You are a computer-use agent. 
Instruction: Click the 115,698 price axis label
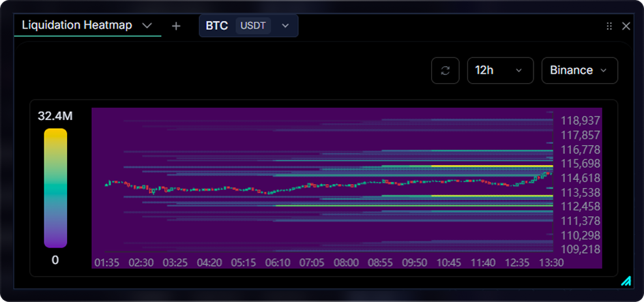581,164
